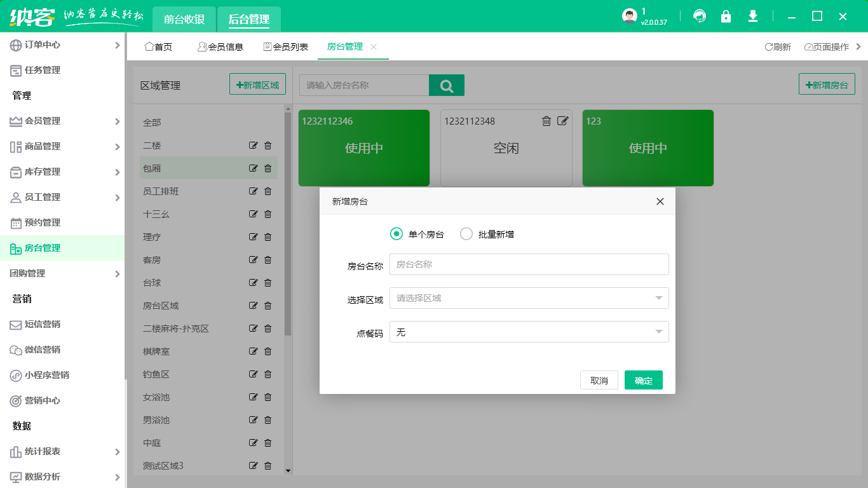
Task: Select the 单个房台 radio button
Action: click(x=397, y=234)
